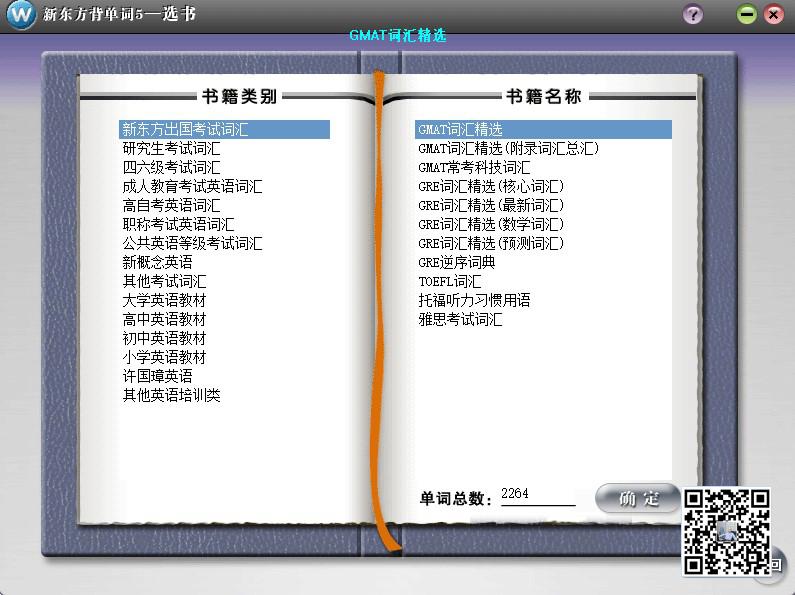Screen dimensions: 795x595
Task: Click the QR code image
Action: [x=727, y=531]
